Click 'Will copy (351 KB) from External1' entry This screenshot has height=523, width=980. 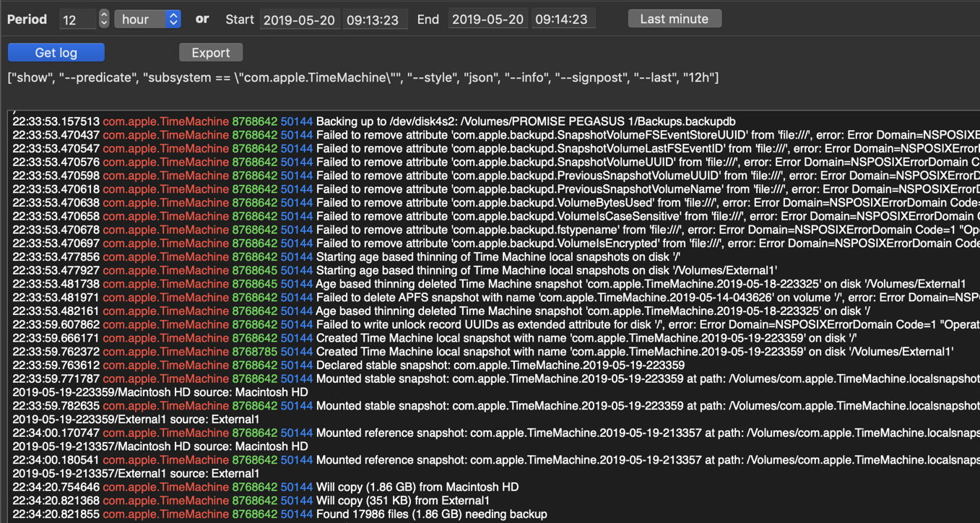[x=402, y=501]
